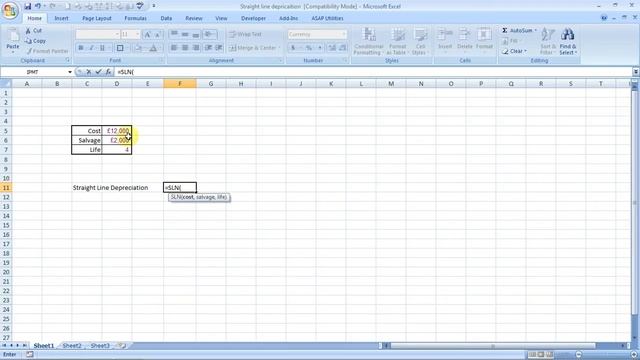Screen dimensions: 640x360
Task: Open Find & Select binoculars
Action: [568, 41]
